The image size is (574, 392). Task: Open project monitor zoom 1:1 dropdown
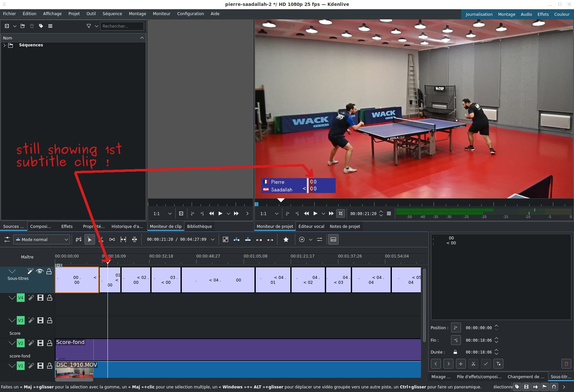(270, 213)
